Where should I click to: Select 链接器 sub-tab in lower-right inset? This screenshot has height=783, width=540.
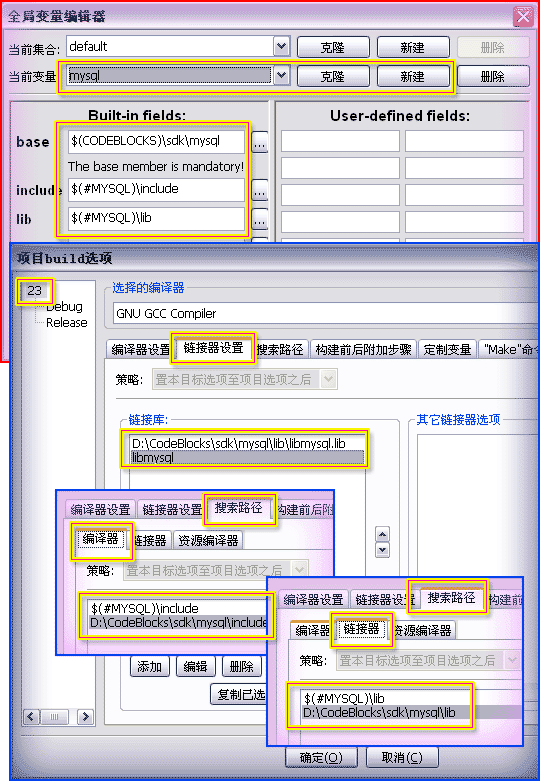(362, 629)
